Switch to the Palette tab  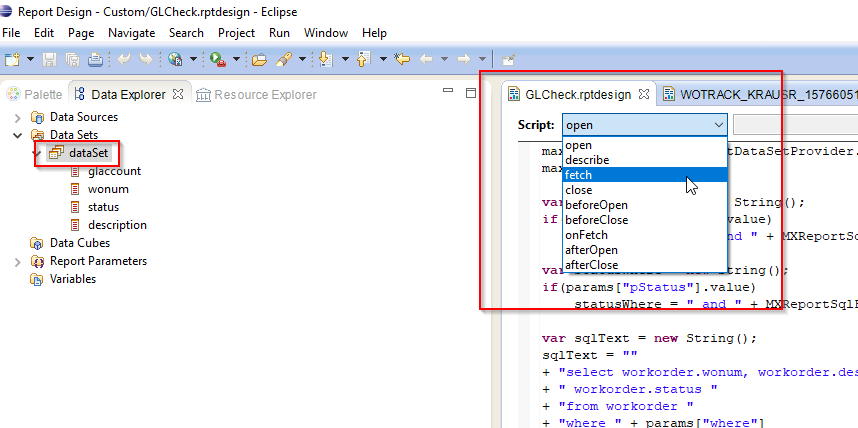(x=36, y=95)
